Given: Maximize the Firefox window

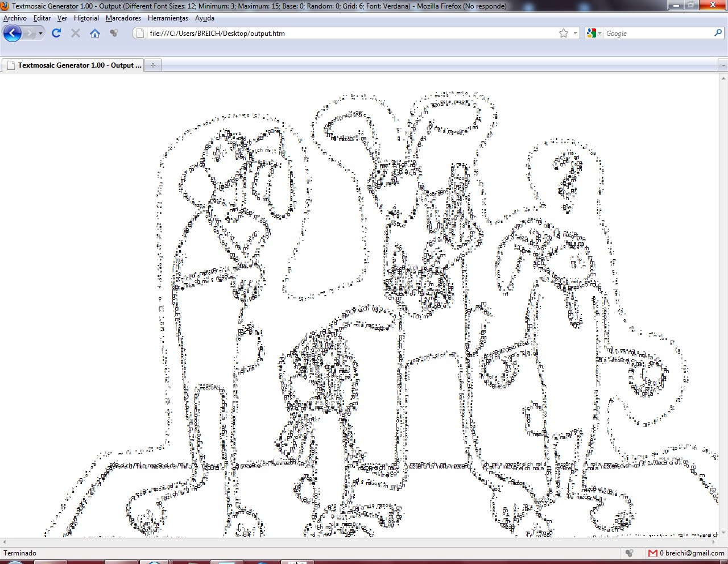Looking at the screenshot, I should click(691, 5).
